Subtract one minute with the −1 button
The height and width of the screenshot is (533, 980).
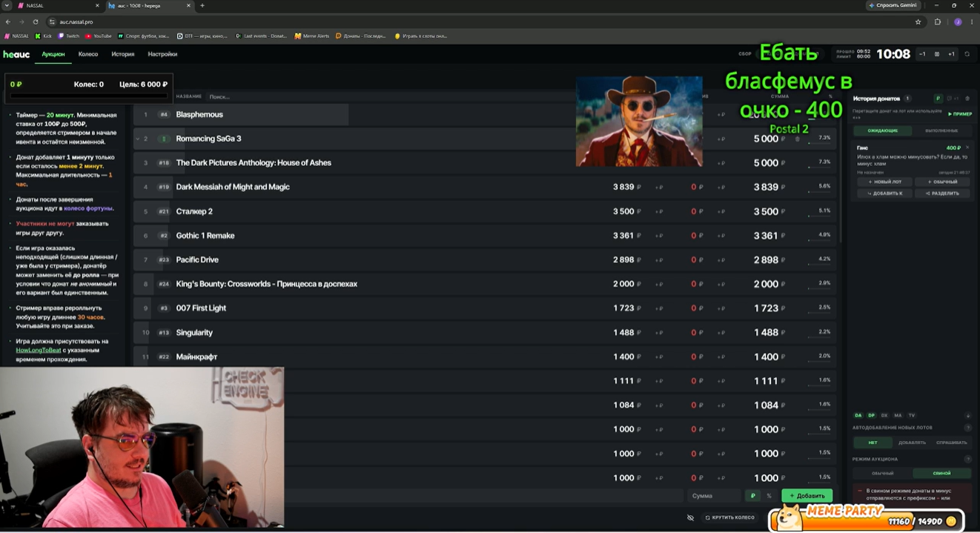coord(922,54)
